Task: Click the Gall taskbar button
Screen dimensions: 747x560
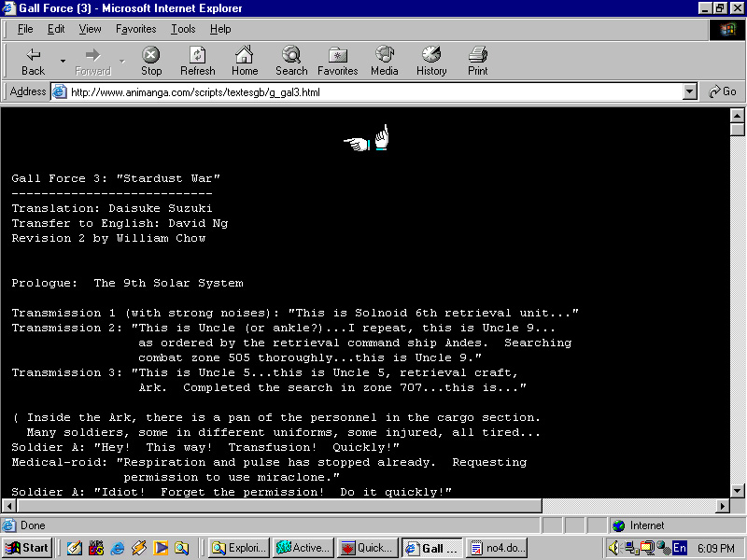Action: click(x=432, y=548)
